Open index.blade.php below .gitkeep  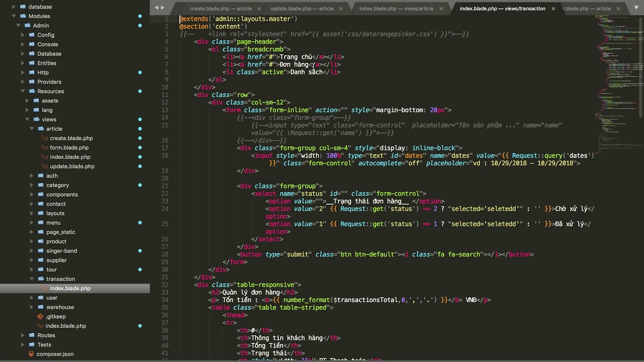pyautogui.click(x=65, y=326)
